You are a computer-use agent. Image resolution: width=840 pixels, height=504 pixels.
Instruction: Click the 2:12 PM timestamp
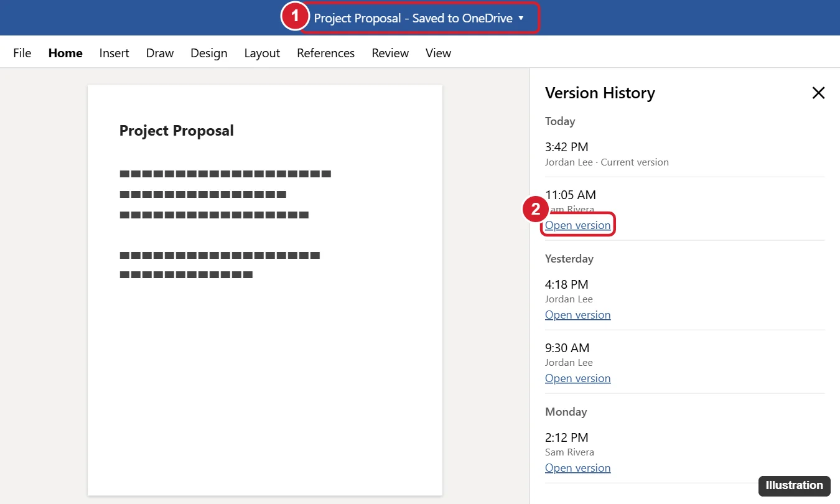566,437
